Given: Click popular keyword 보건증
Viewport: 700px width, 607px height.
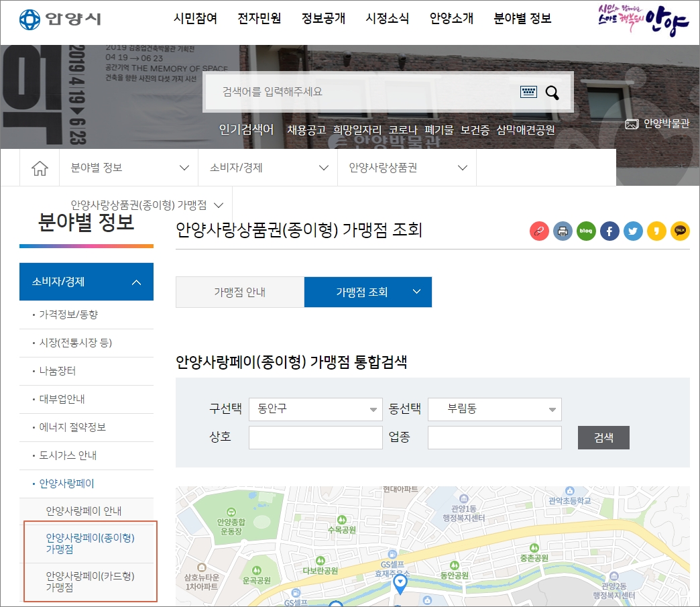Looking at the screenshot, I should [x=475, y=130].
